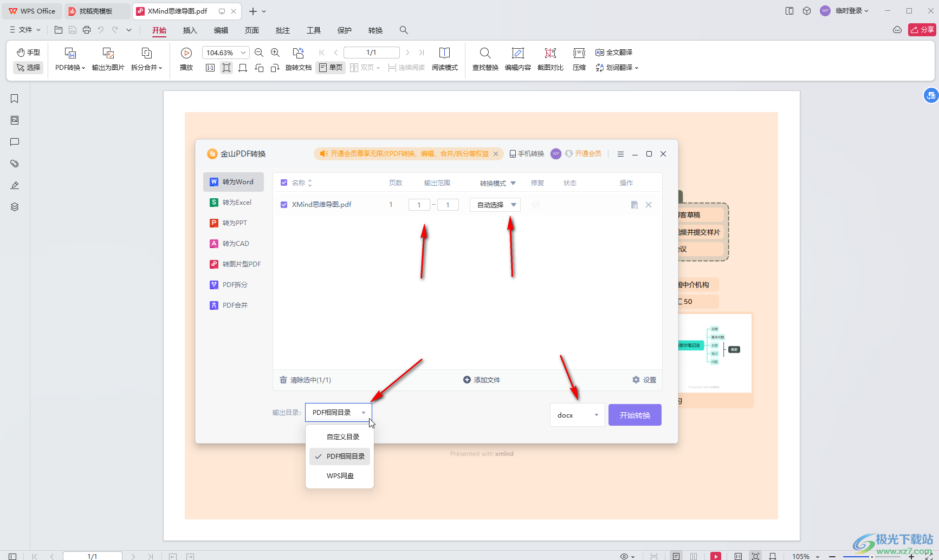Choose PDF相同目录 in the dropdown list
This screenshot has width=939, height=560.
pyautogui.click(x=340, y=457)
